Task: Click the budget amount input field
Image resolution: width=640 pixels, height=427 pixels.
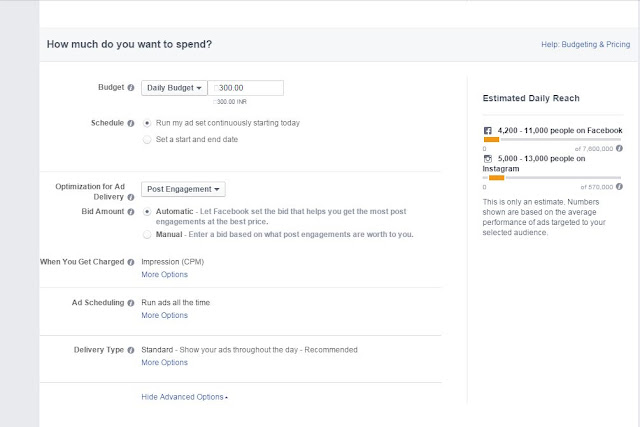Action: coord(248,88)
